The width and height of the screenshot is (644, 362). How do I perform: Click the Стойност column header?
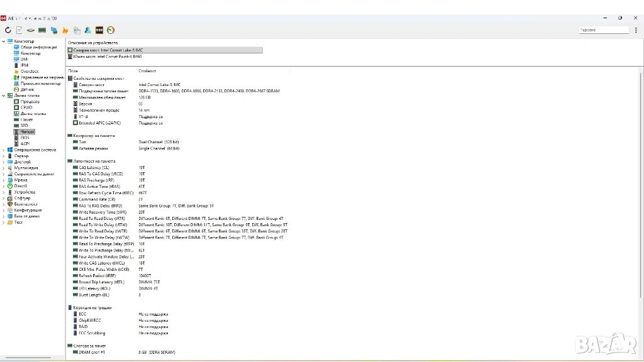[x=147, y=71]
